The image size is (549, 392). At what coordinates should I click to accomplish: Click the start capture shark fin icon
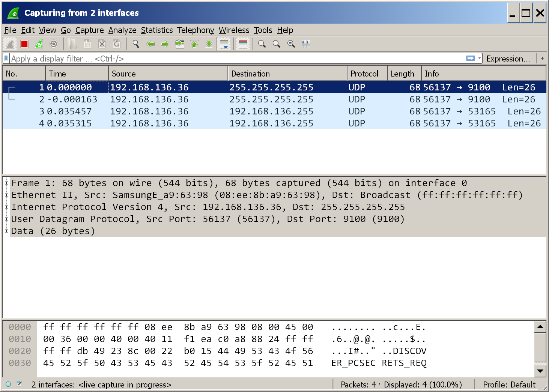coord(10,44)
